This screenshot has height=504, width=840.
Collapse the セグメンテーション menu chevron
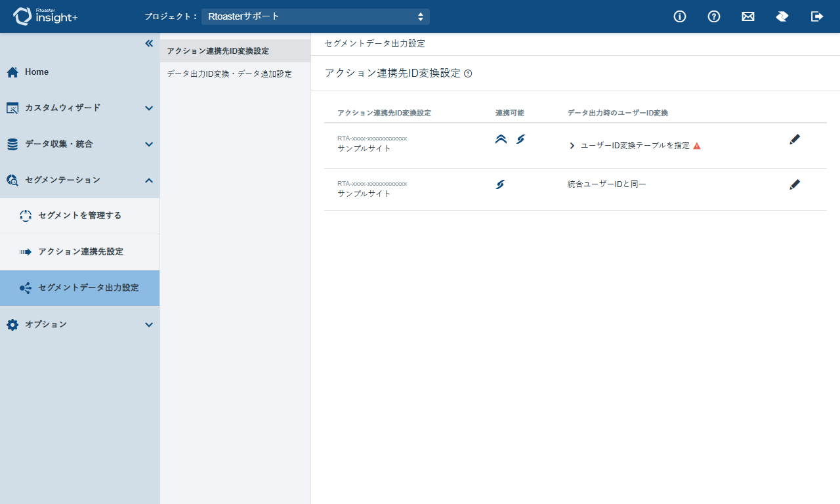(149, 180)
